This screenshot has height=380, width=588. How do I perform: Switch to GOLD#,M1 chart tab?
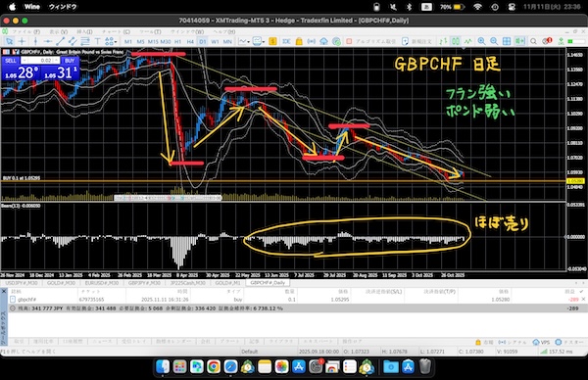pos(227,283)
